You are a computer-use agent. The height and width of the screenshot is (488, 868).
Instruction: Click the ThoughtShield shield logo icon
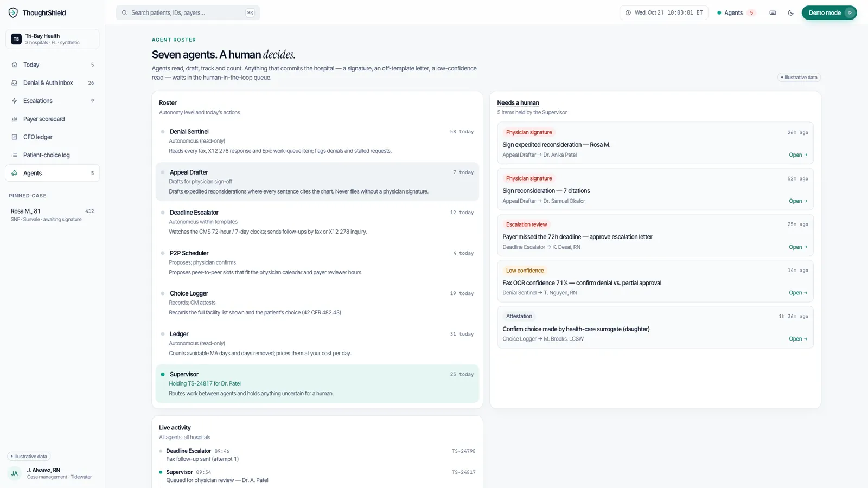coord(13,12)
